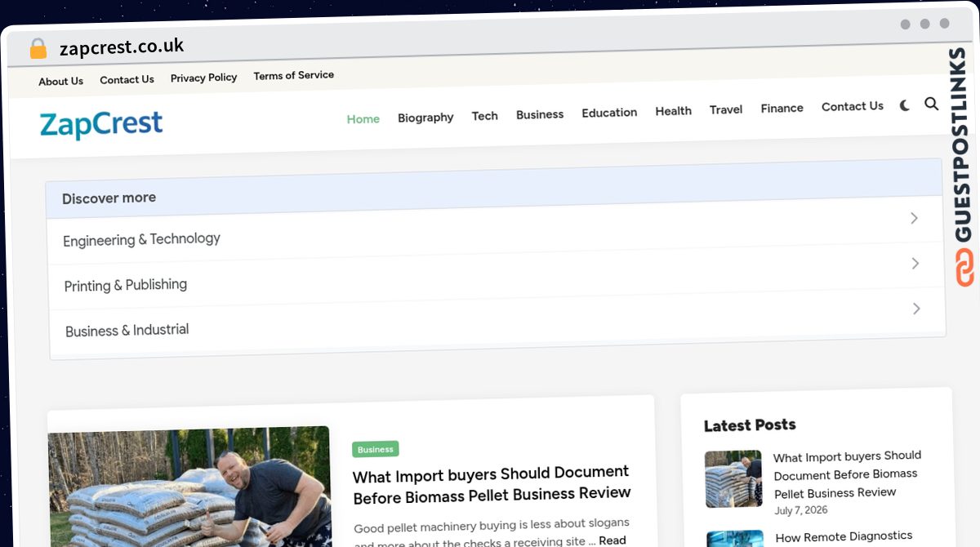Screen dimensions: 980x547
Task: Open the Biography menu item
Action: [x=425, y=118]
